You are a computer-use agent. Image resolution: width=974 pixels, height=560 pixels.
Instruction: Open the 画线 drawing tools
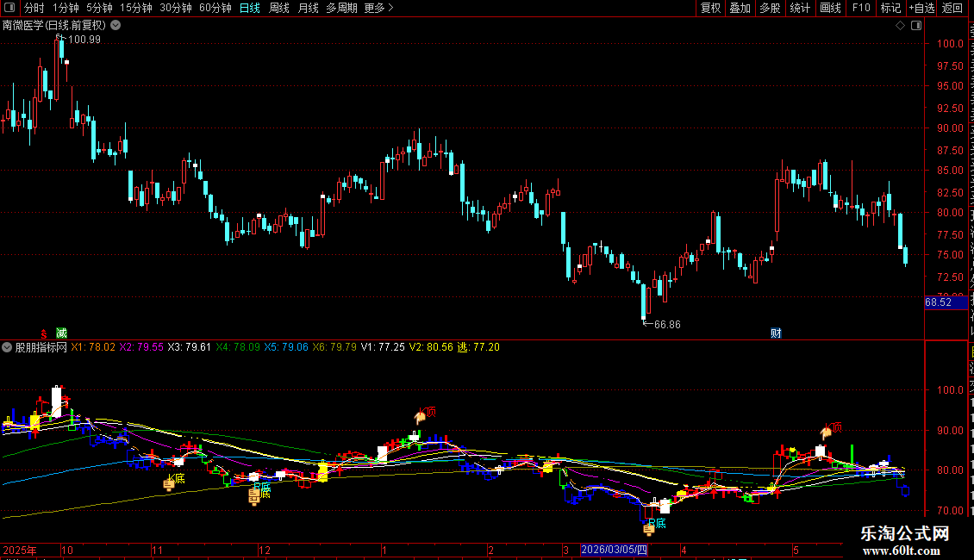pyautogui.click(x=831, y=8)
